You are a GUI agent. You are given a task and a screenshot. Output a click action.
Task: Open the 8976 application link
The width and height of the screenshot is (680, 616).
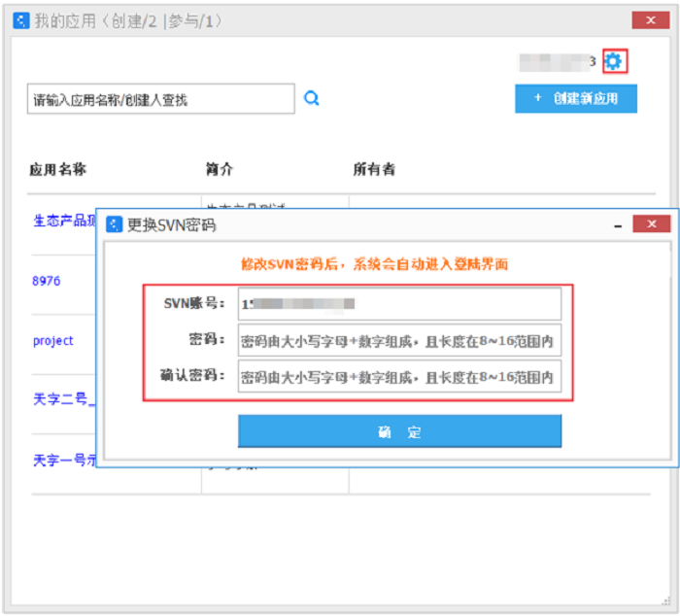[x=47, y=281]
